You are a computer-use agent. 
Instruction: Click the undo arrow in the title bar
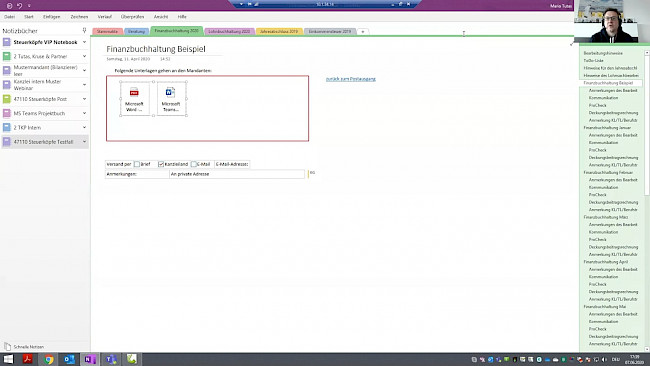[x=19, y=6]
